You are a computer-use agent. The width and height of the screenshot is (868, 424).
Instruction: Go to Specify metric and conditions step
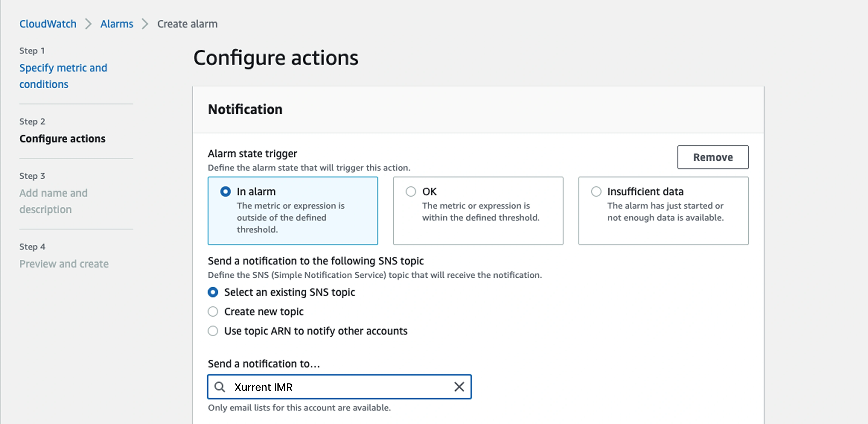click(63, 76)
